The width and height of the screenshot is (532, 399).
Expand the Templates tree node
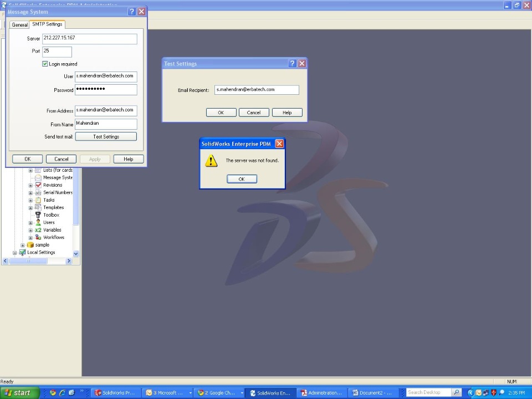pyautogui.click(x=30, y=208)
